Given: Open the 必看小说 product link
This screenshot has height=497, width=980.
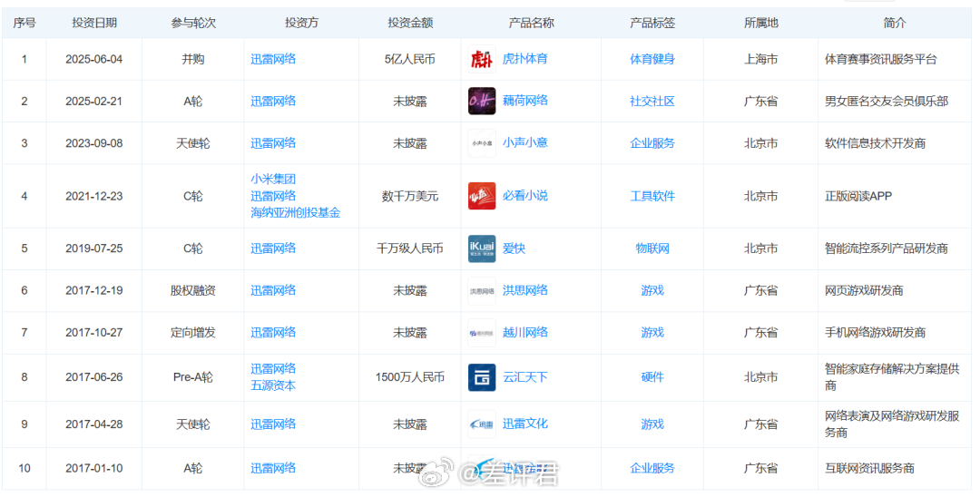Looking at the screenshot, I should 525,195.
